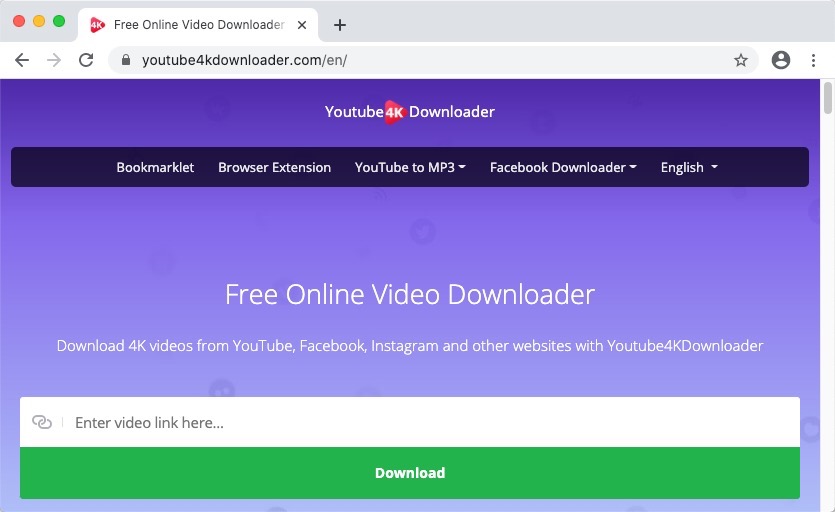Click the page vertical scrollbar thumb

[828, 98]
